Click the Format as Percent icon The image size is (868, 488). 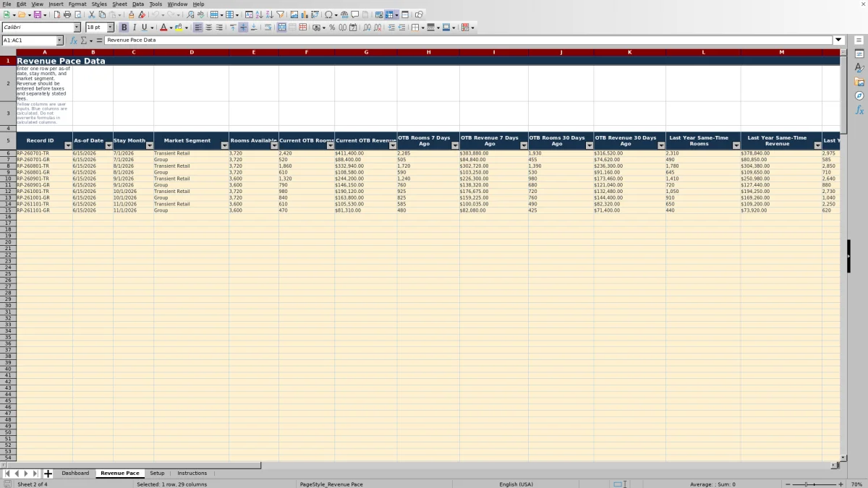pos(332,27)
